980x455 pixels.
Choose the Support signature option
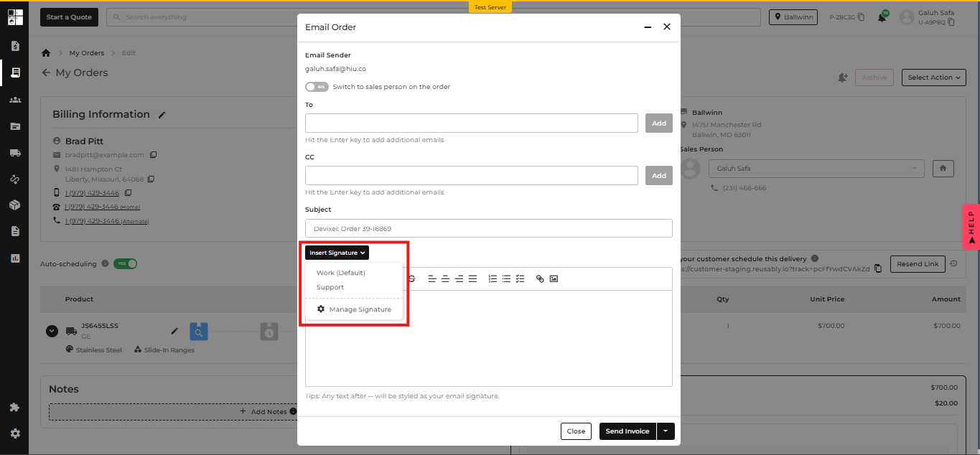tap(330, 287)
